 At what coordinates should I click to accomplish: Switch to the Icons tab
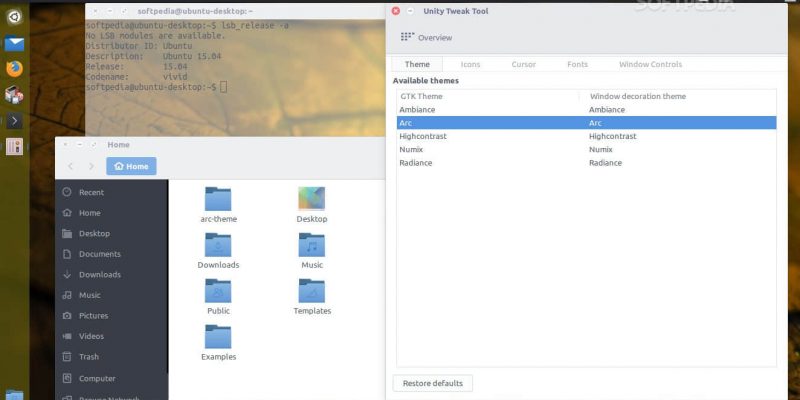pos(470,64)
